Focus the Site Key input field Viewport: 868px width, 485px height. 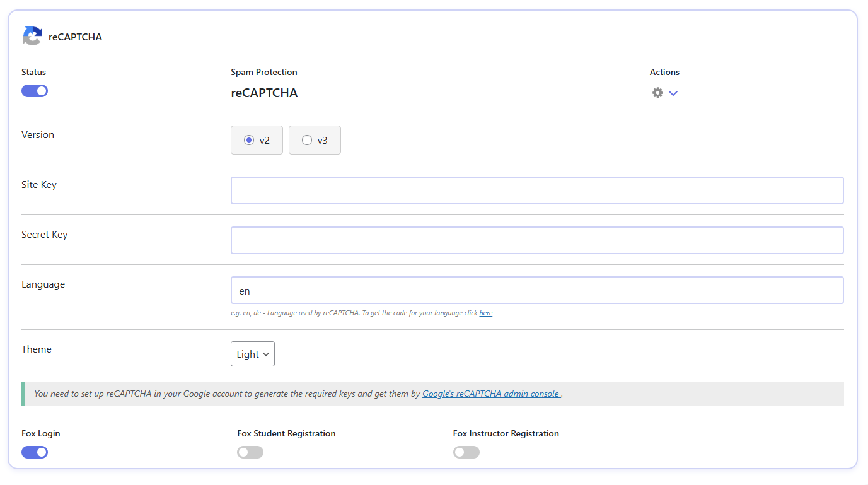pos(536,190)
